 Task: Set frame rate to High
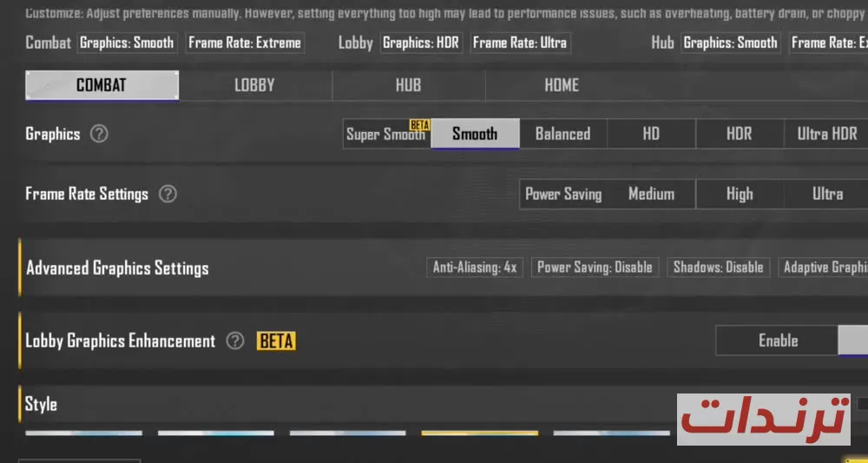click(x=740, y=194)
